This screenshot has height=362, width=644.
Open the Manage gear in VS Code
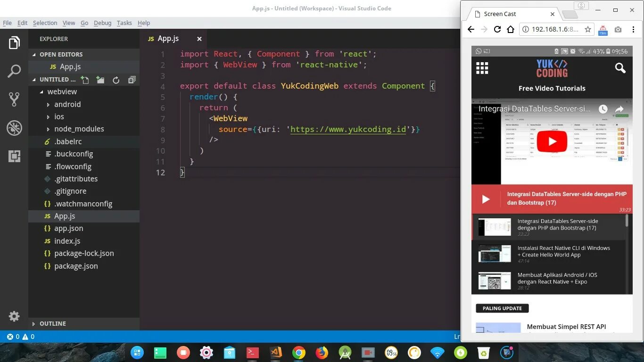pyautogui.click(x=14, y=316)
